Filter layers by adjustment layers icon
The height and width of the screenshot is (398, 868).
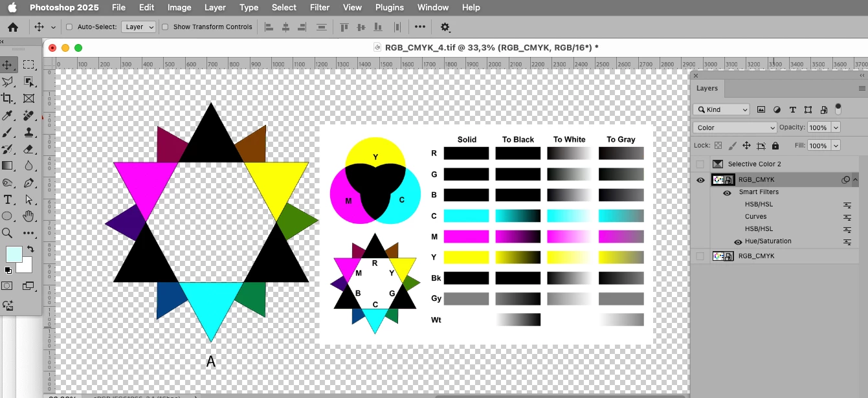(777, 109)
